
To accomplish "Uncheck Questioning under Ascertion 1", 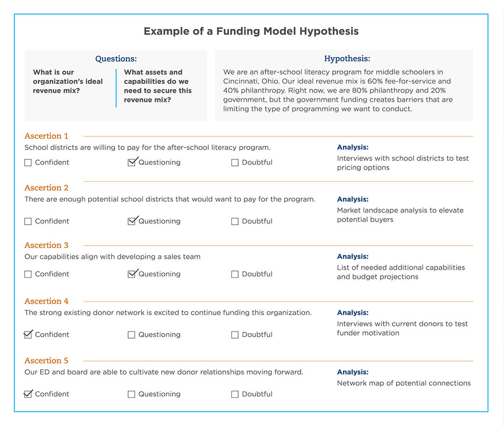I will [131, 163].
